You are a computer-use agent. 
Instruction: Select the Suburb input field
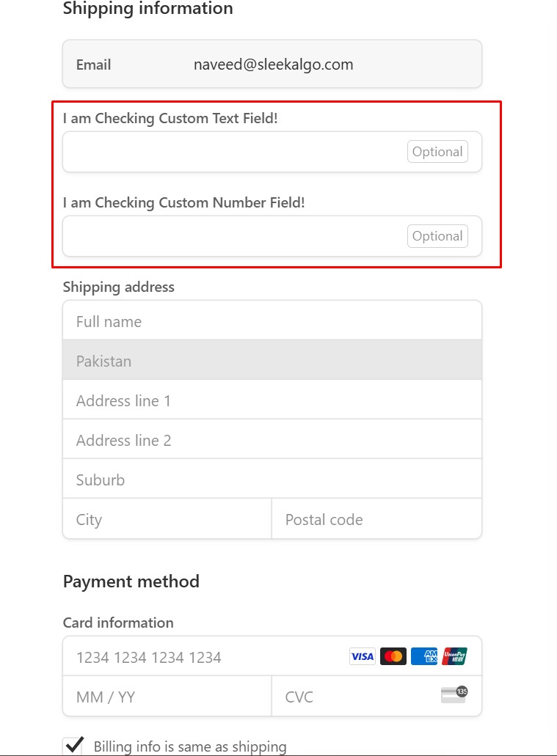(272, 480)
